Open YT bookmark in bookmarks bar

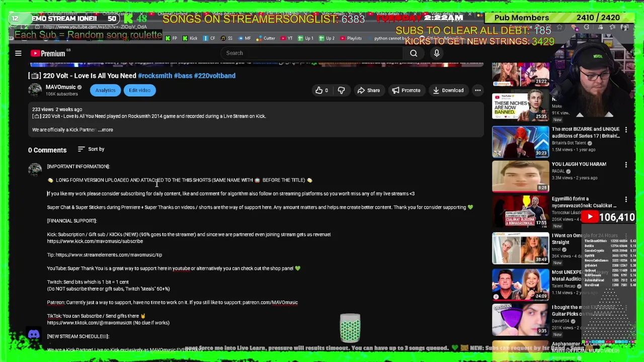pos(287,38)
